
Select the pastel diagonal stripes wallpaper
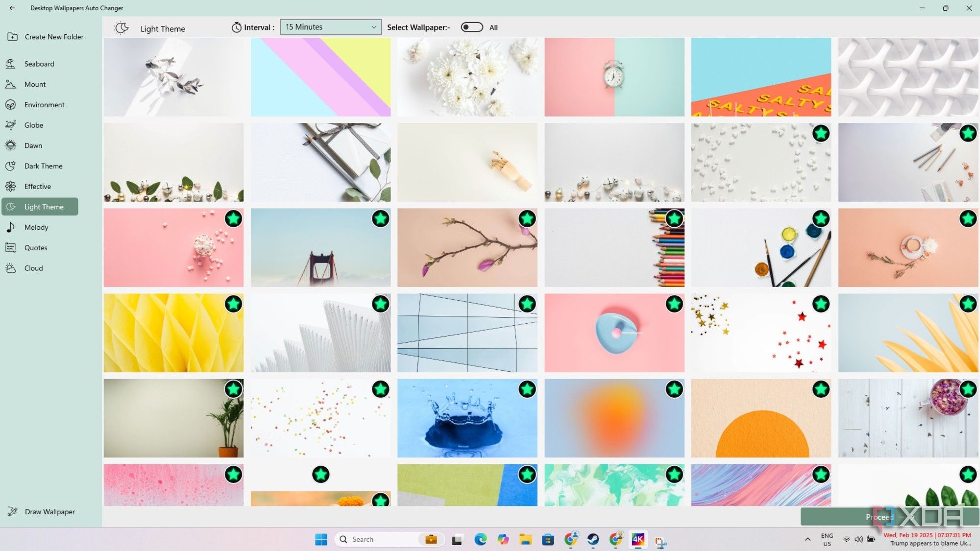pos(320,77)
